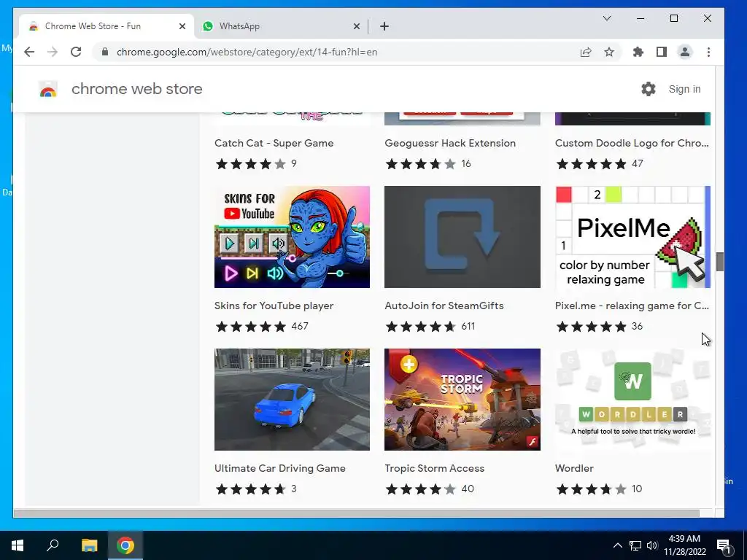Click the Ultimate Car Driving Game title
This screenshot has height=560, width=747.
click(x=279, y=469)
